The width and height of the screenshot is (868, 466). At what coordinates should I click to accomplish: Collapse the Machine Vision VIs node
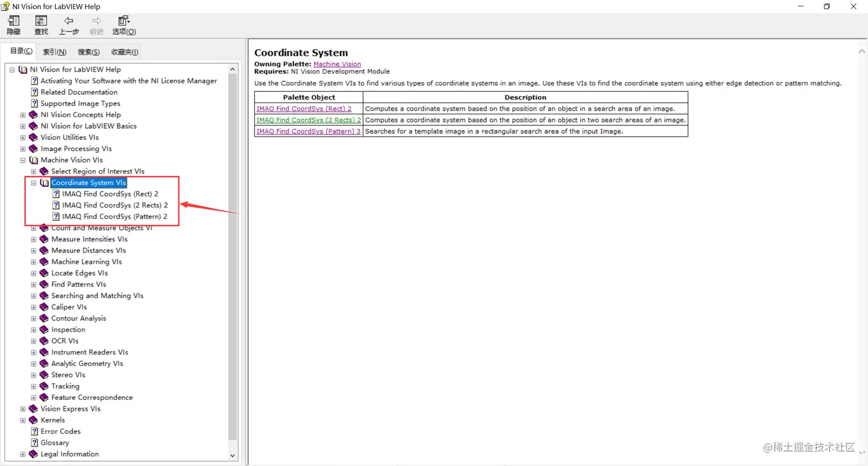(23, 160)
